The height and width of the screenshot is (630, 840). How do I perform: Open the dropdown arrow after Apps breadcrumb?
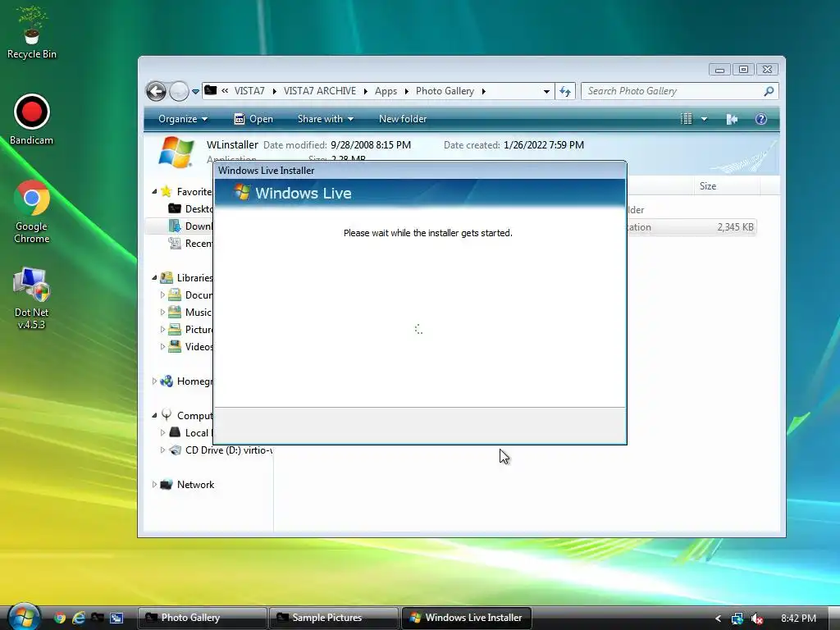(x=406, y=91)
